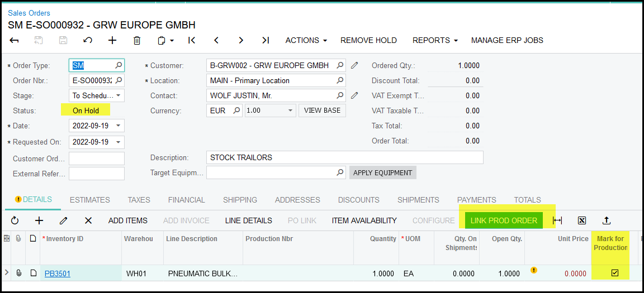Open the Actions menu

(x=306, y=40)
